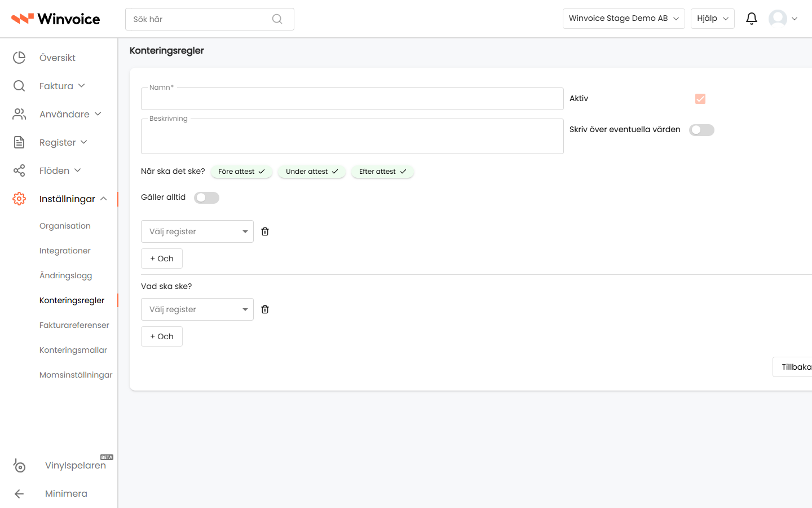Toggle the Före attest chip
Screen dimensions: 812x508
241,172
